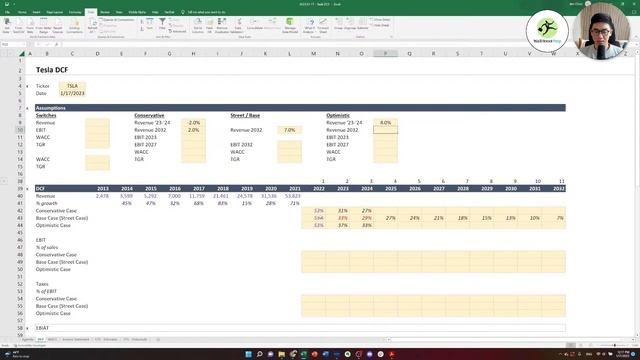The width and height of the screenshot is (640, 360).
Task: Click Queries & Connections button
Action: coord(117,20)
